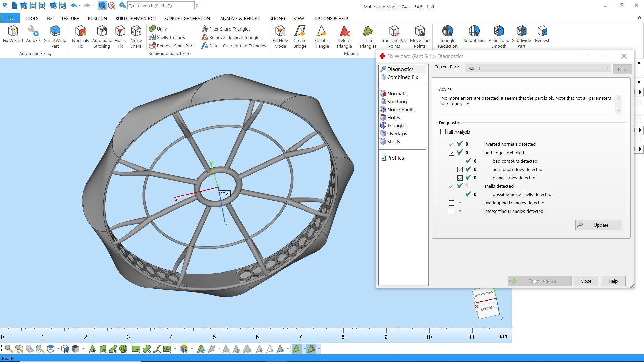Open Subdivide Part tool
The height and width of the screenshot is (362, 644).
click(521, 37)
